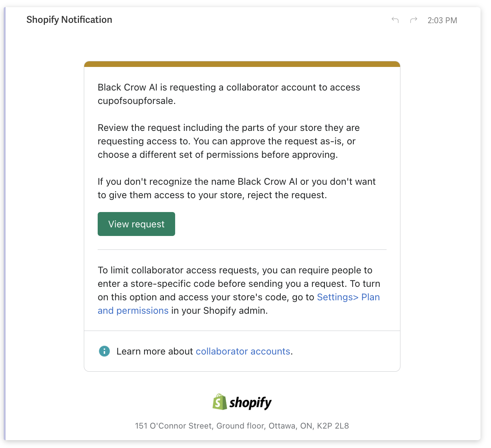Click the reply arrow icon
The width and height of the screenshot is (491, 448).
[395, 20]
